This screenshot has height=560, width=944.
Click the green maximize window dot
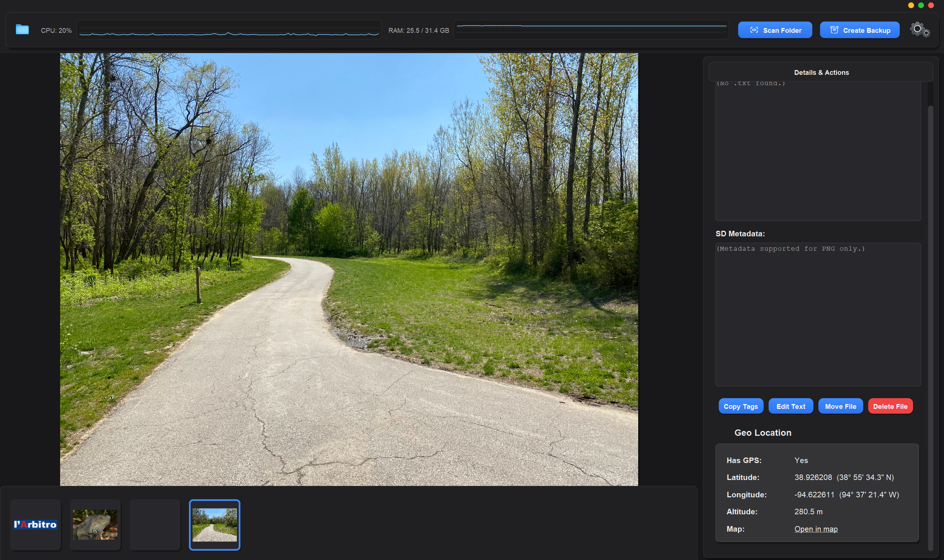(x=921, y=5)
